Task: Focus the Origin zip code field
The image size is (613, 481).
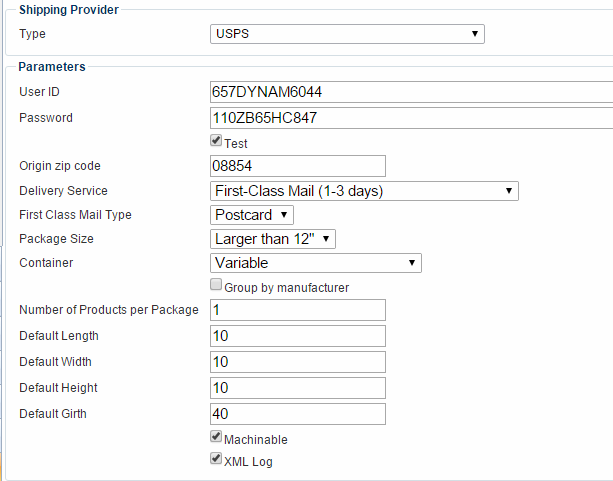Action: (x=298, y=165)
